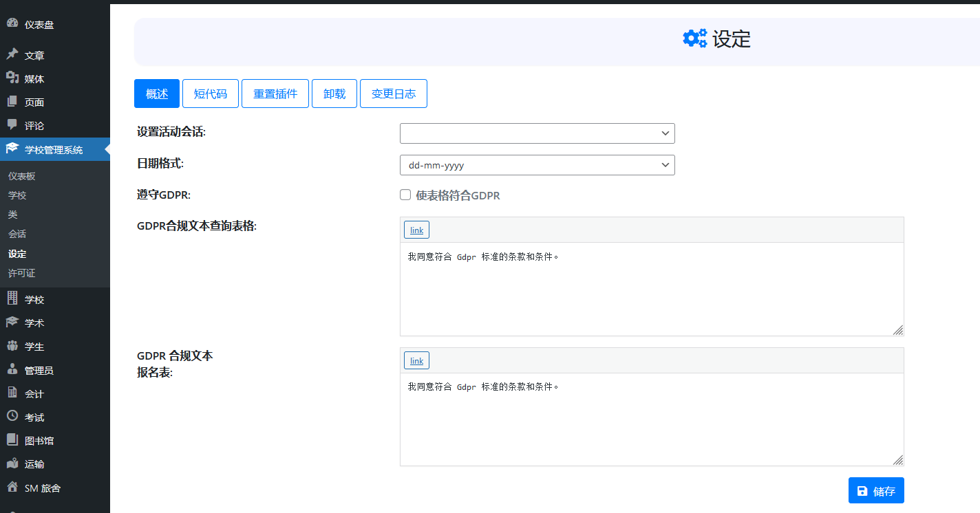This screenshot has height=513, width=980.
Task: Open 学校 submenu item under 学校管理系统
Action: pyautogui.click(x=17, y=195)
